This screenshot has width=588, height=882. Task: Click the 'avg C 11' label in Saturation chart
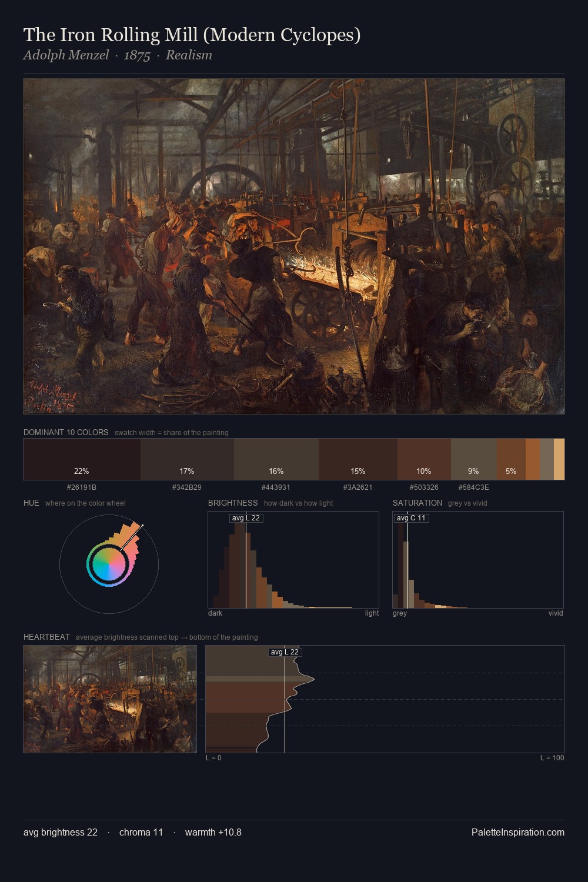click(x=411, y=518)
